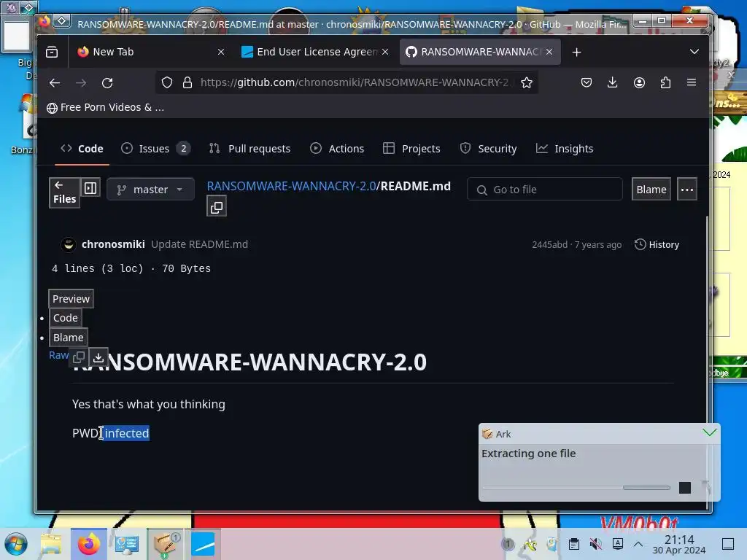Open the Actions tab
Image resolution: width=747 pixels, height=560 pixels.
337,149
